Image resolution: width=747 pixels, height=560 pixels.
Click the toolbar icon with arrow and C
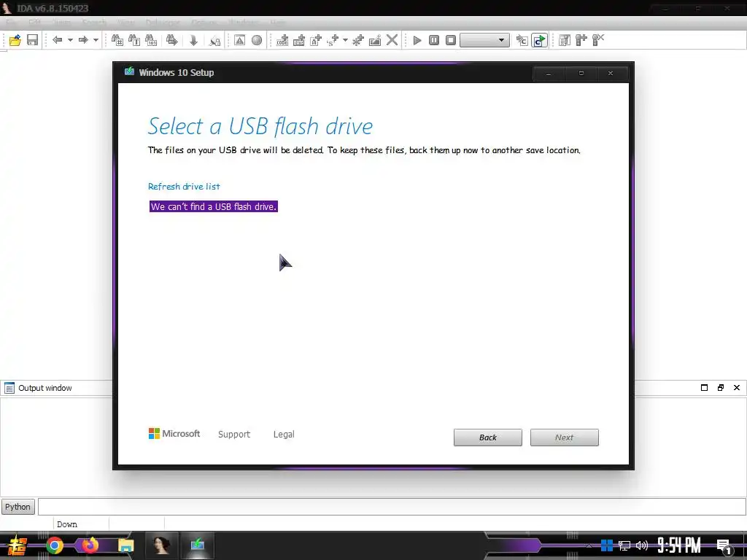[x=522, y=40]
